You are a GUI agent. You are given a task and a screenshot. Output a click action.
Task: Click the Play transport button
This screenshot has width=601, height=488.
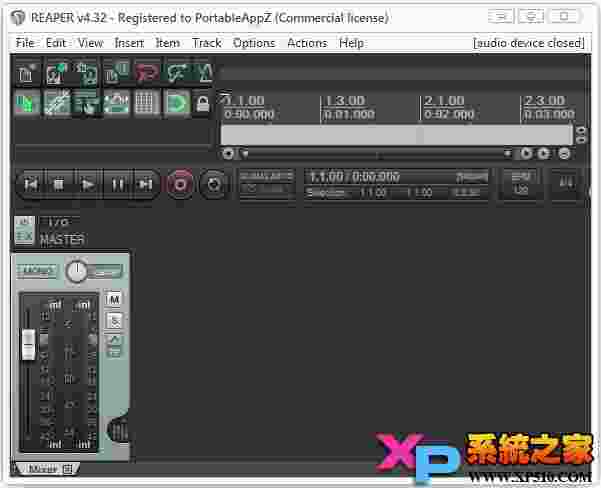[x=88, y=185]
